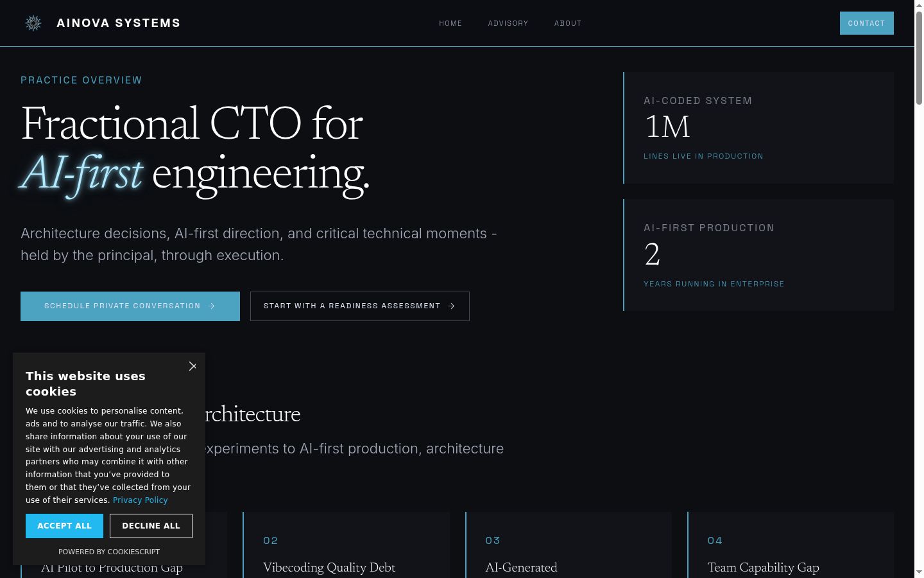
Task: Click the glowing 'AI-first' headline text
Action: coord(81,173)
